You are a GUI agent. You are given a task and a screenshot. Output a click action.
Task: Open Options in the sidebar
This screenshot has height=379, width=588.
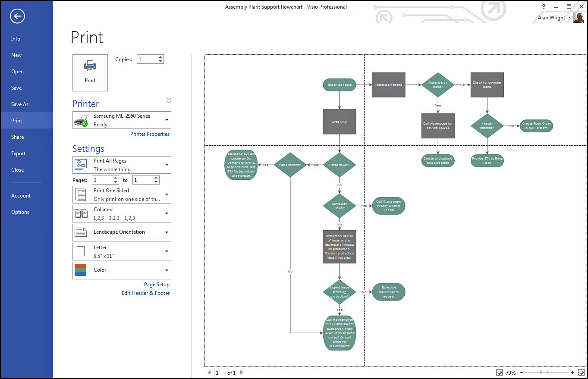click(26, 212)
